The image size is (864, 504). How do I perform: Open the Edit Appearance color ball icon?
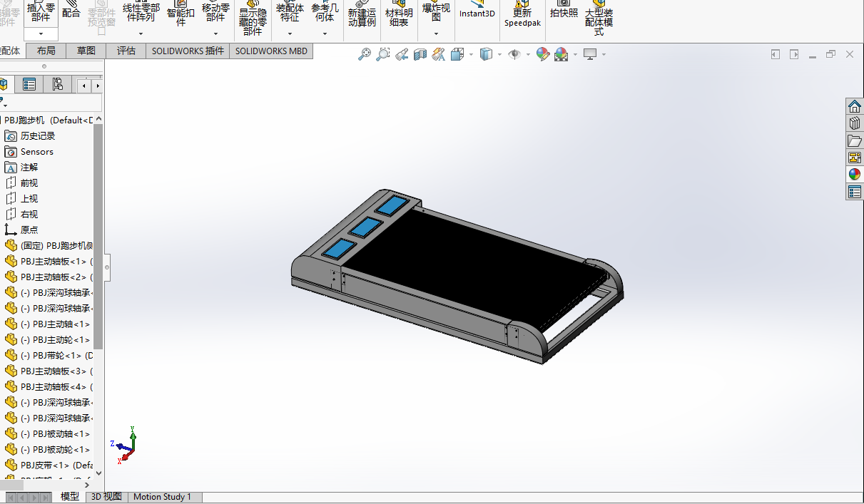coord(543,54)
